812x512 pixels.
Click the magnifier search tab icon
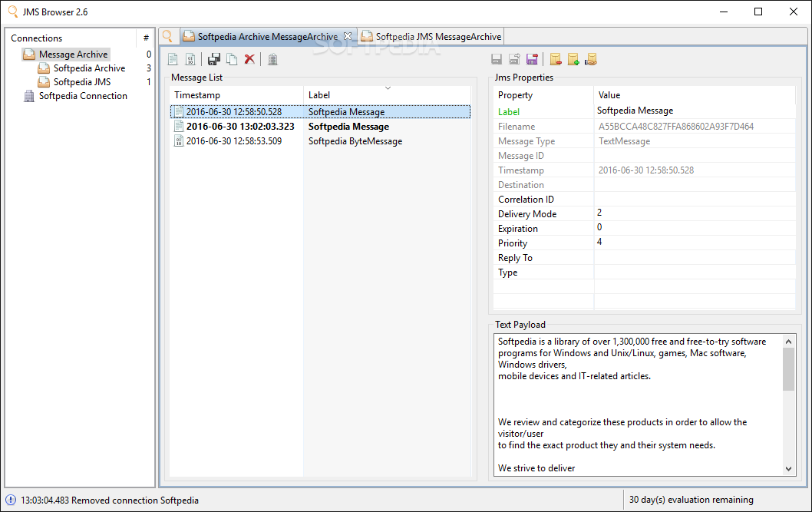(168, 36)
